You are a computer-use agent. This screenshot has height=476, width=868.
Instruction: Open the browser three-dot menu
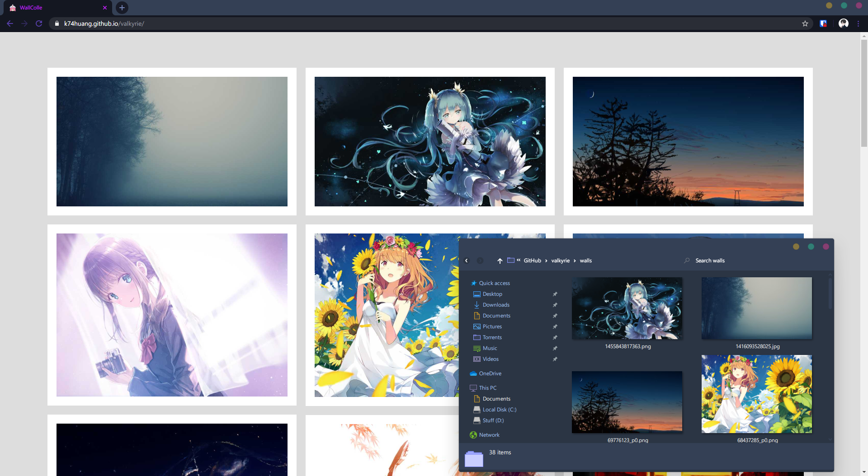tap(858, 23)
